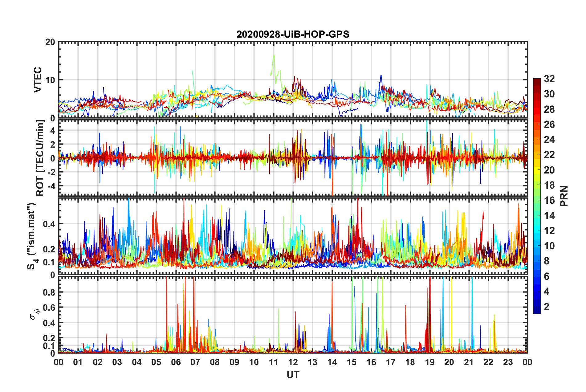Click the UT x-axis label
Viewport: 586px width, 392px height.
tap(293, 375)
